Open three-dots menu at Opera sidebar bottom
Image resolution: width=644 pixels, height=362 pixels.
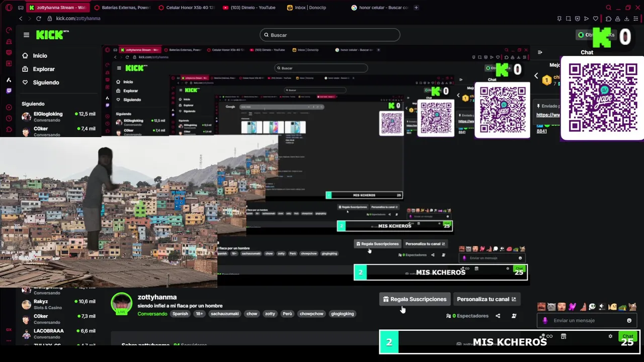coord(9,340)
